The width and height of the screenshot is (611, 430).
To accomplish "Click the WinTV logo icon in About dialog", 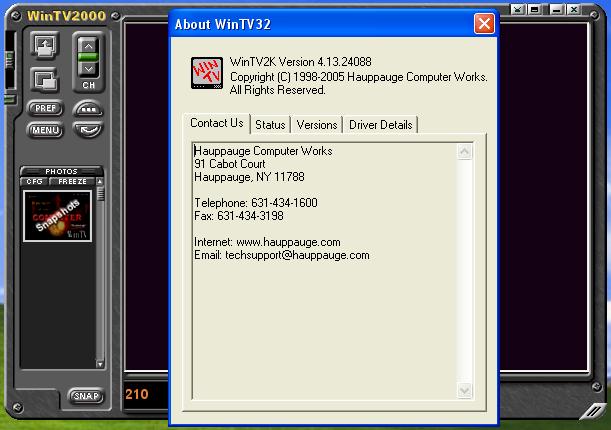I will (207, 73).
